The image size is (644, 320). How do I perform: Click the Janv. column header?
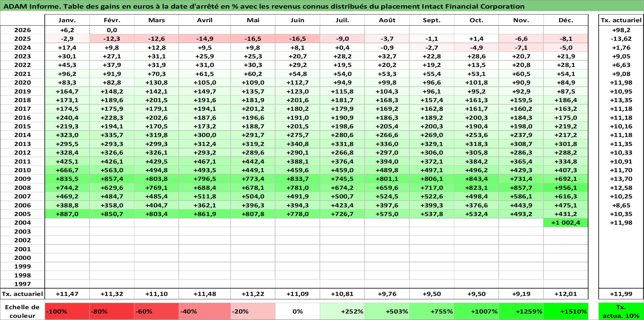tap(67, 20)
